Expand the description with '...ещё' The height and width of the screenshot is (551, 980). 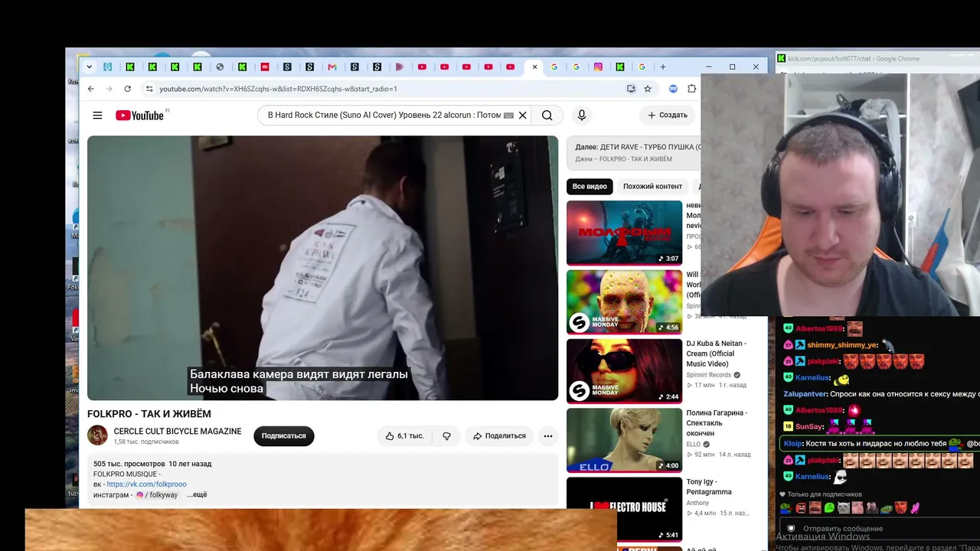198,495
